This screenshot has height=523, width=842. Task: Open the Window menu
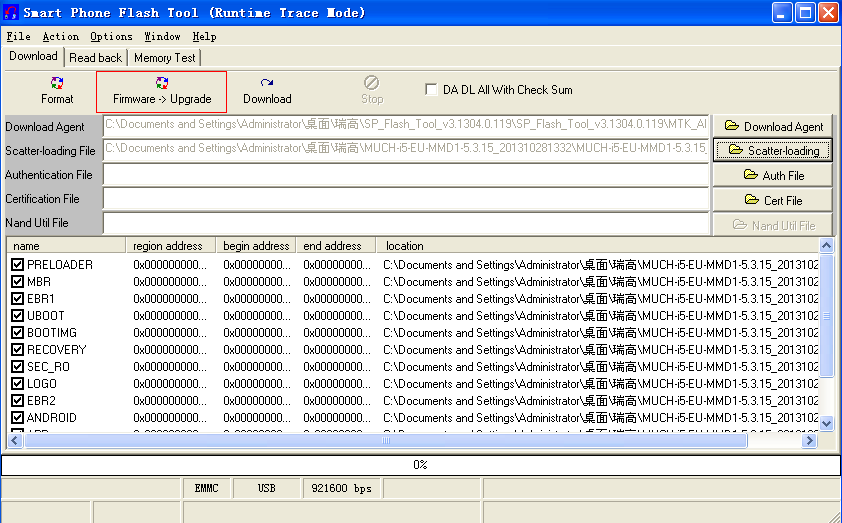click(x=162, y=37)
